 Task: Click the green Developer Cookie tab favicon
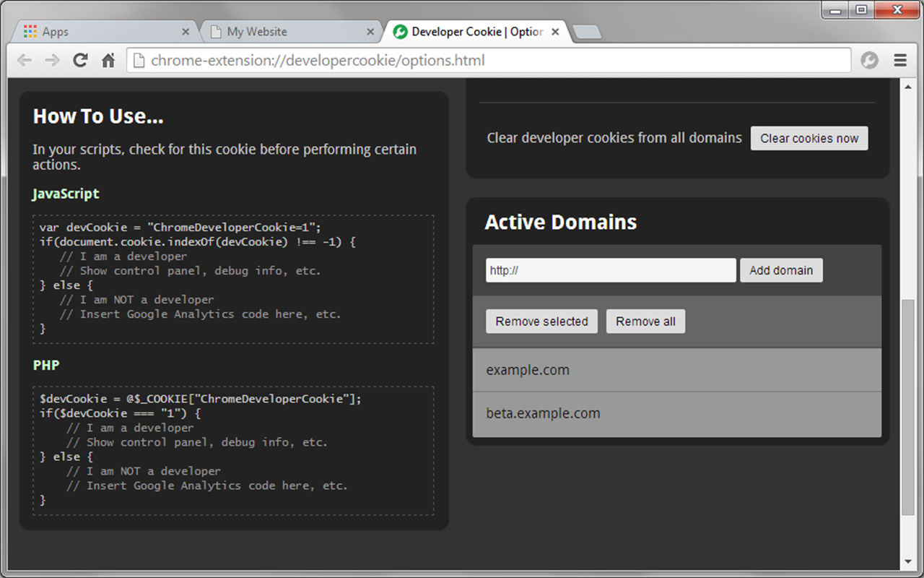399,32
